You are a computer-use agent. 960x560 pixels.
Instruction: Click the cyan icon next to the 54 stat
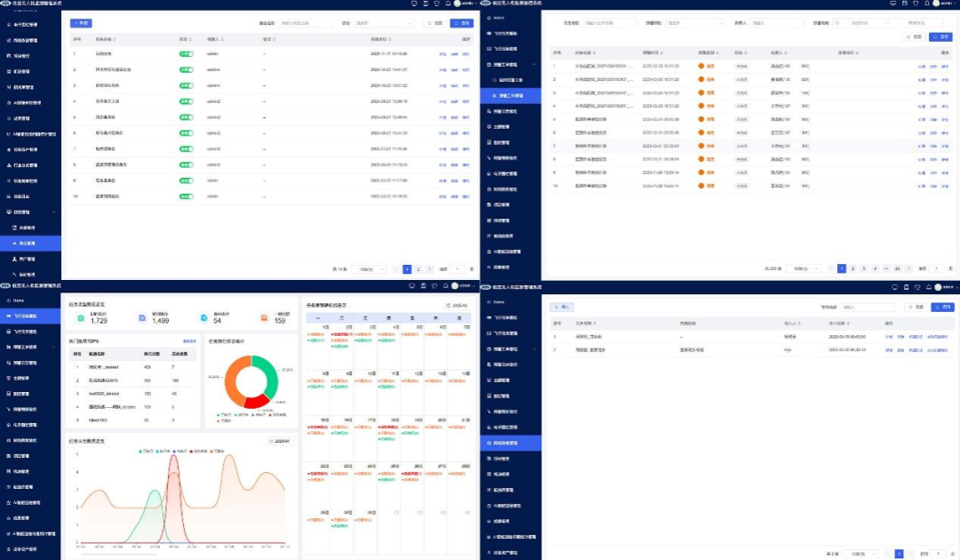[x=204, y=318]
